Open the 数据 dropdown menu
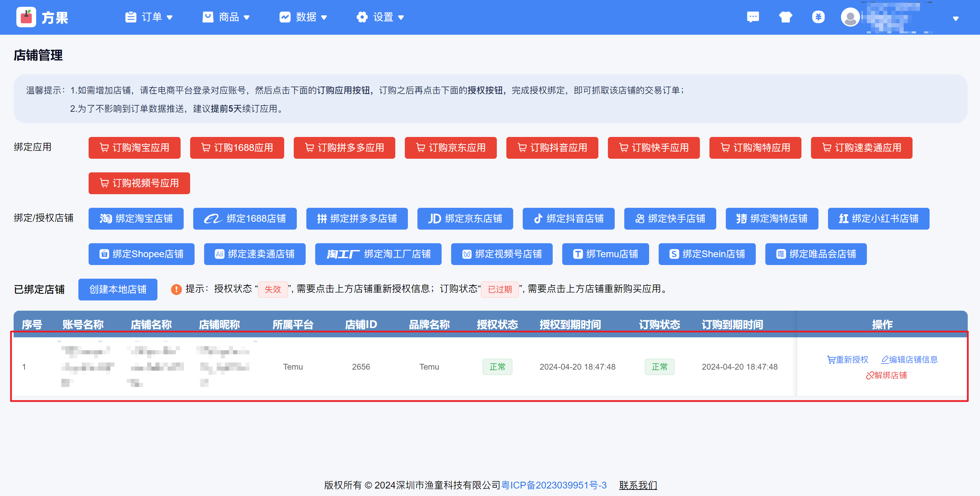This screenshot has width=980, height=496. pyautogui.click(x=303, y=17)
